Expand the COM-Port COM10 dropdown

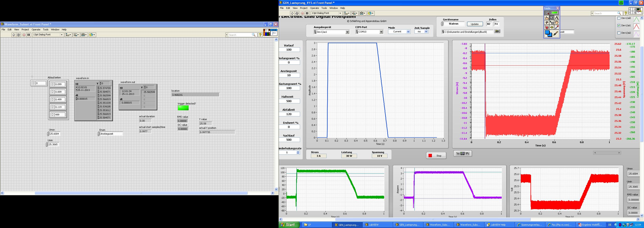coord(381,32)
